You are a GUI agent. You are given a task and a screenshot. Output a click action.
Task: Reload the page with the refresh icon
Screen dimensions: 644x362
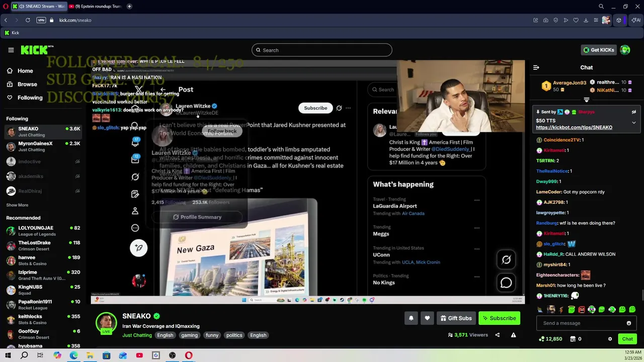28,20
